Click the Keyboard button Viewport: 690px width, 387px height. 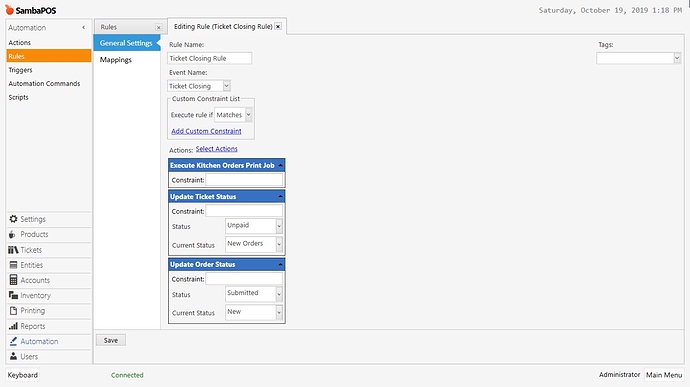(22, 375)
